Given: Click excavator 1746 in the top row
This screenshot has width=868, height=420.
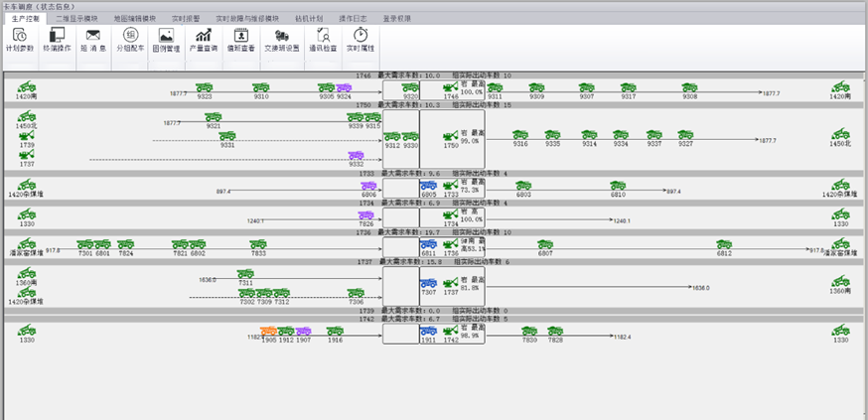Looking at the screenshot, I should tap(451, 88).
